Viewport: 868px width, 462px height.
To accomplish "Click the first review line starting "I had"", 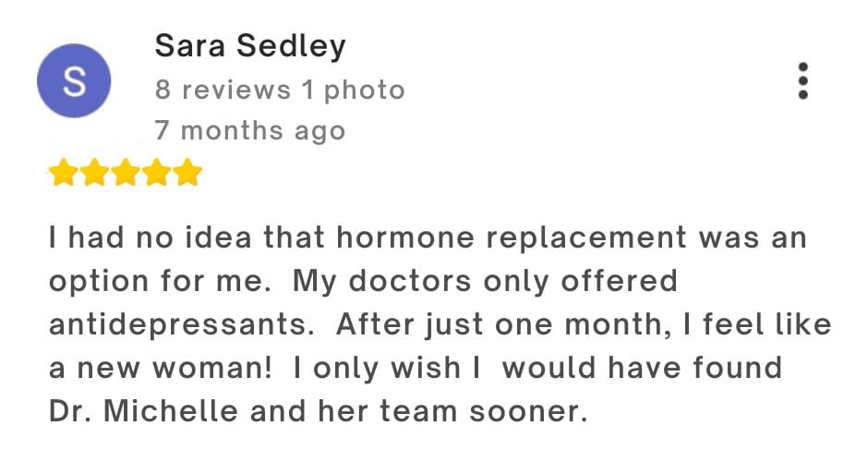I will point(428,238).
